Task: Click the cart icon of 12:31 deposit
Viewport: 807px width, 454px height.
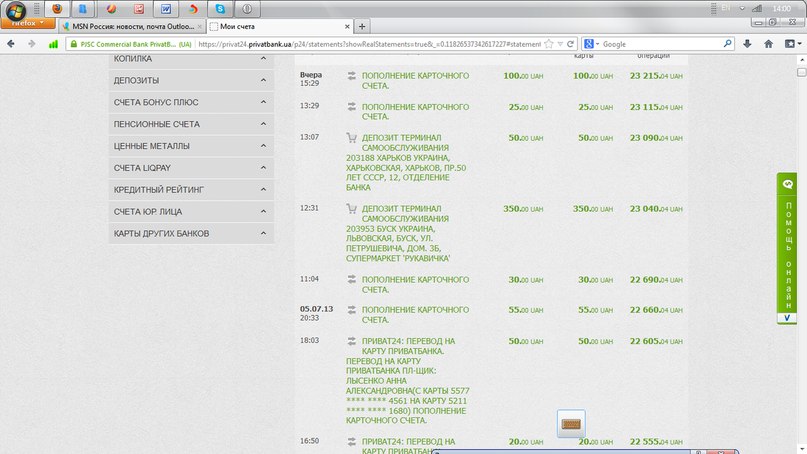Action: click(x=352, y=208)
